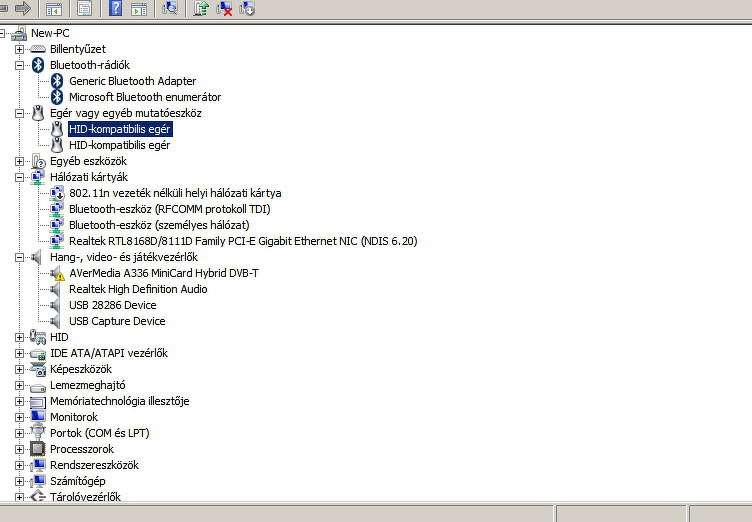Select 802.11n vezeték nélküli helyi hálózati kártya
The height and width of the screenshot is (522, 752).
pos(175,193)
